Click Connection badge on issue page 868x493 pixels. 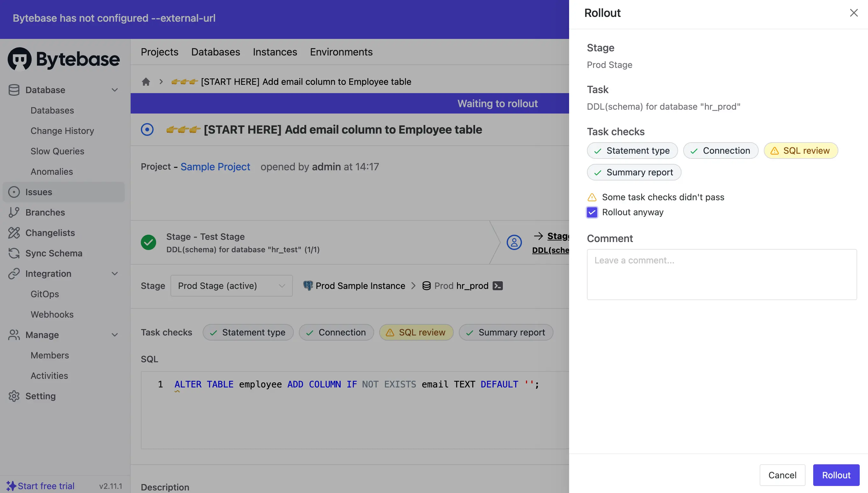tap(336, 333)
